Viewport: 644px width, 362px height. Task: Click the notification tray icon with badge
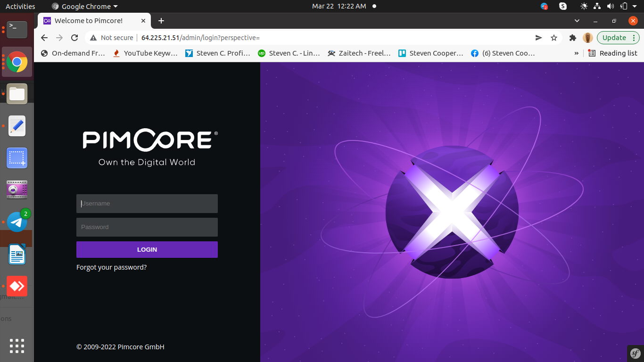pyautogui.click(x=545, y=6)
